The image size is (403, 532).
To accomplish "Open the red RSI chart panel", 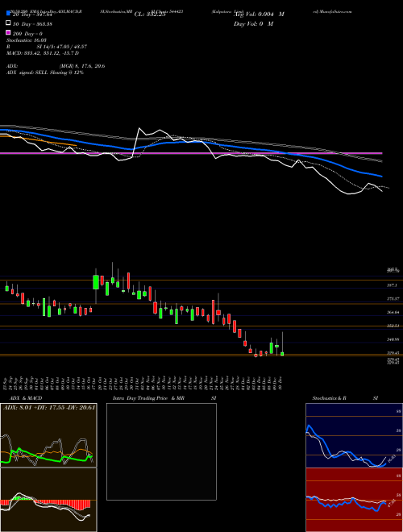I will pos(354,500).
